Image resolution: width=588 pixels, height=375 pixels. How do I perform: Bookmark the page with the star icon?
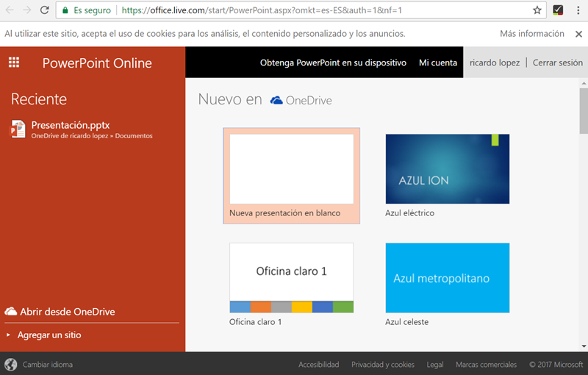(x=537, y=10)
